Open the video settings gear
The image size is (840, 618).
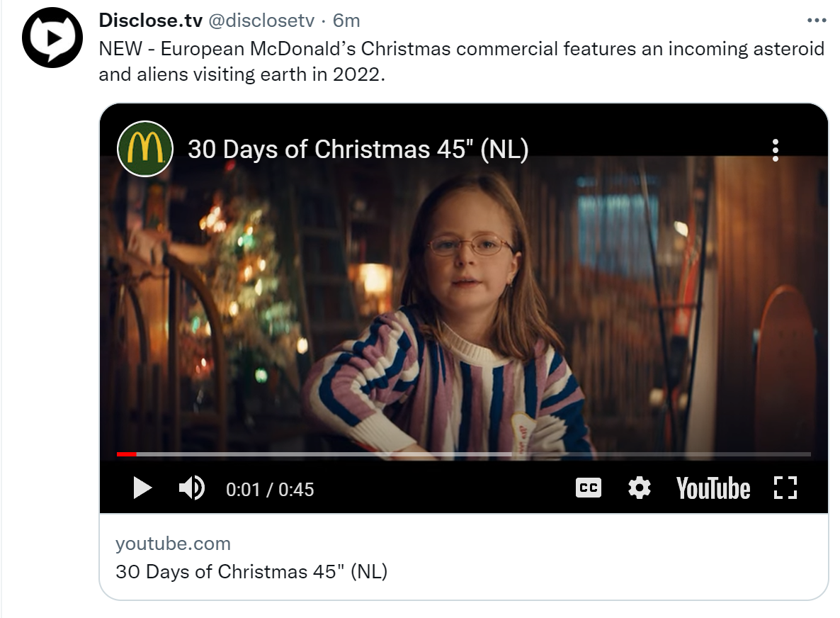pyautogui.click(x=639, y=488)
